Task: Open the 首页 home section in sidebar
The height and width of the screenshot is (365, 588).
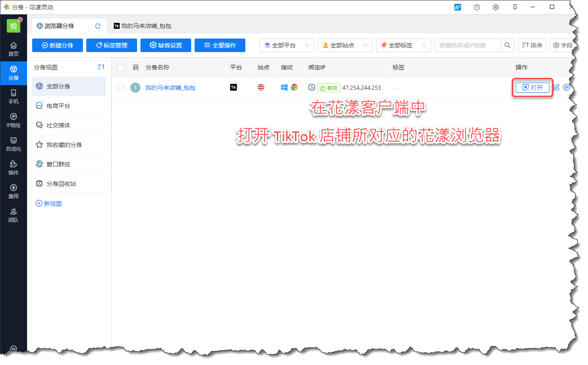Action: coord(14,49)
